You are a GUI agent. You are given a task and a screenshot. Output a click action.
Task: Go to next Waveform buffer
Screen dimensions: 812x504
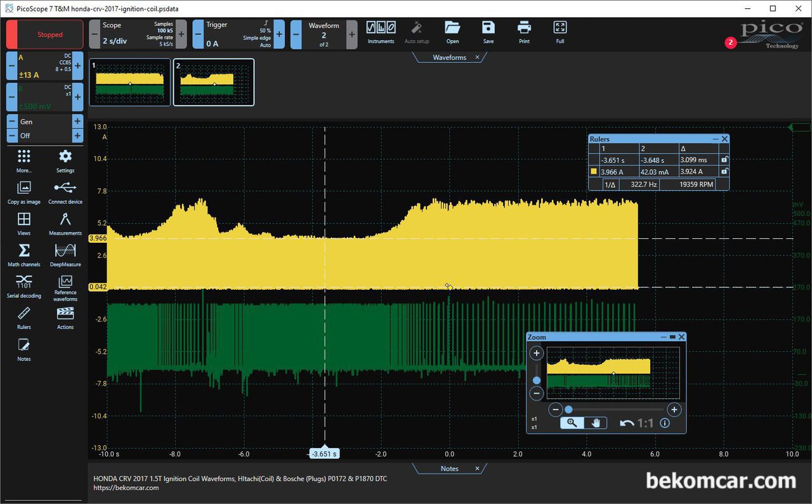point(351,34)
